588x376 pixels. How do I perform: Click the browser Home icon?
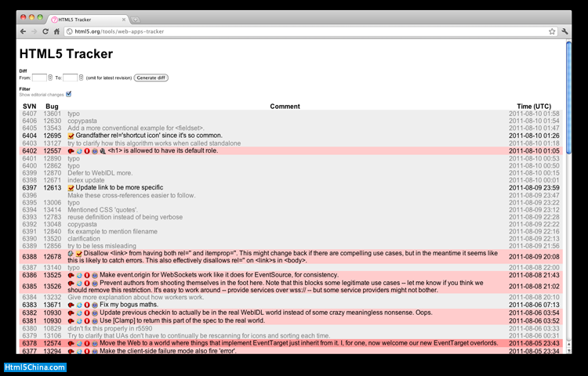coord(56,31)
